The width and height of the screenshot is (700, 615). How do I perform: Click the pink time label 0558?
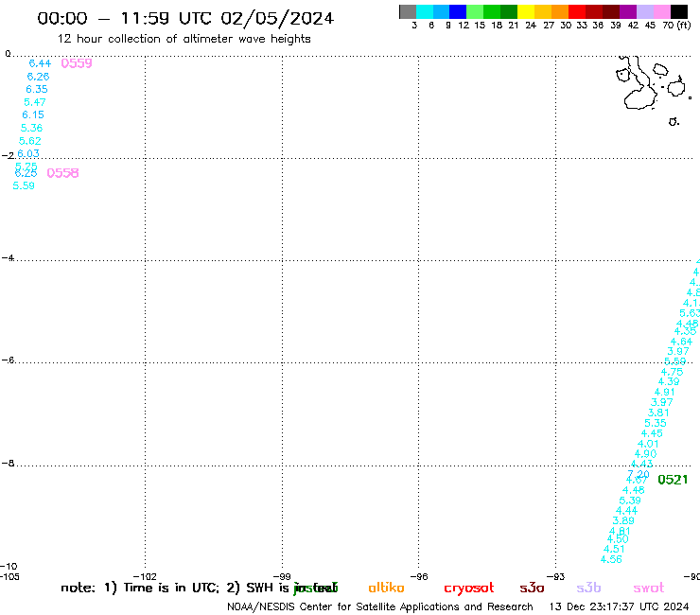pyautogui.click(x=62, y=173)
